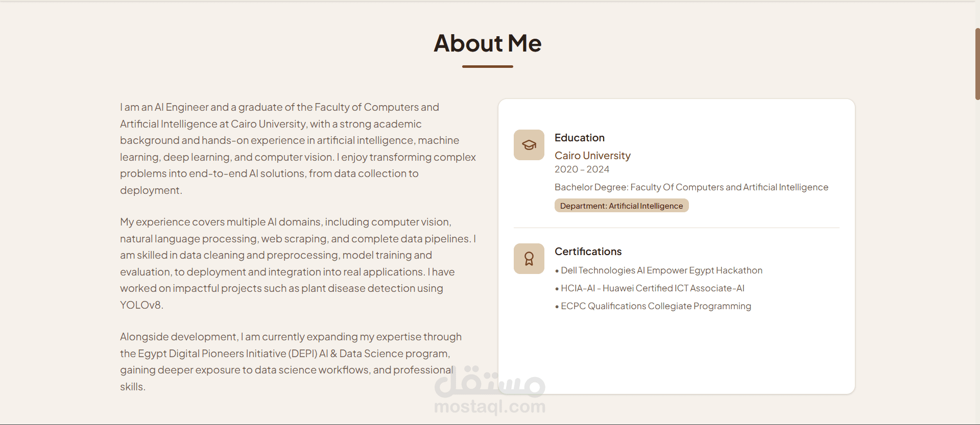Select the Department: Artificial Intelligence badge
The width and height of the screenshot is (980, 425).
[x=622, y=206]
